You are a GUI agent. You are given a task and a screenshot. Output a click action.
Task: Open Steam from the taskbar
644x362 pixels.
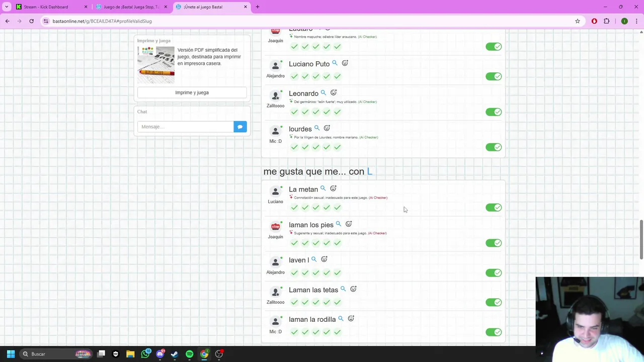tap(175, 354)
